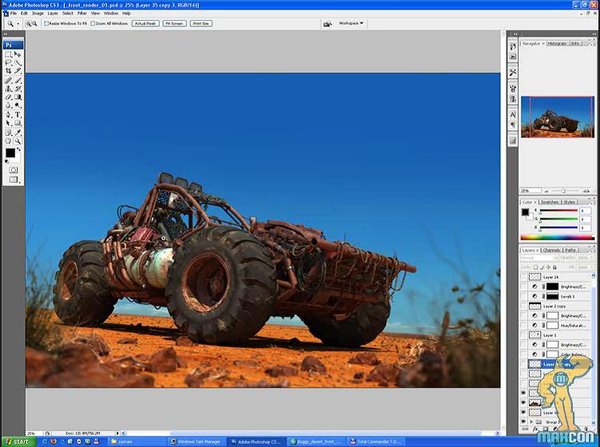Select the Blur tool

click(x=8, y=106)
